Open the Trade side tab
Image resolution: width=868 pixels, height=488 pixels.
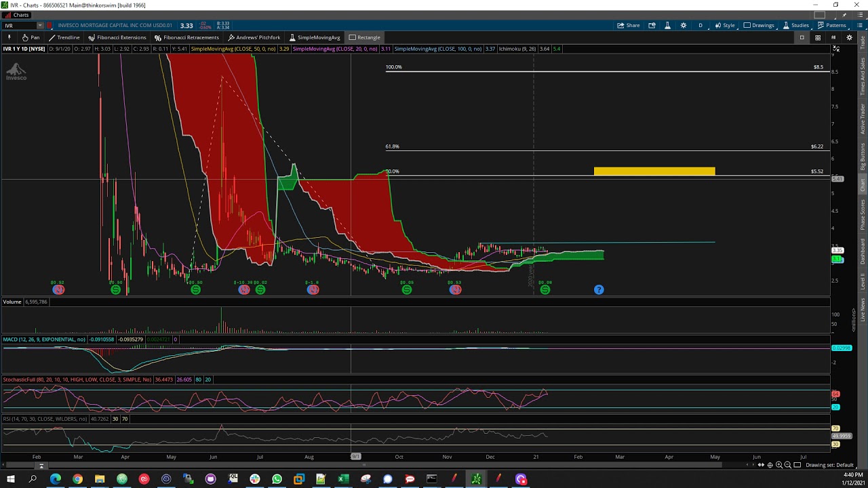point(863,41)
